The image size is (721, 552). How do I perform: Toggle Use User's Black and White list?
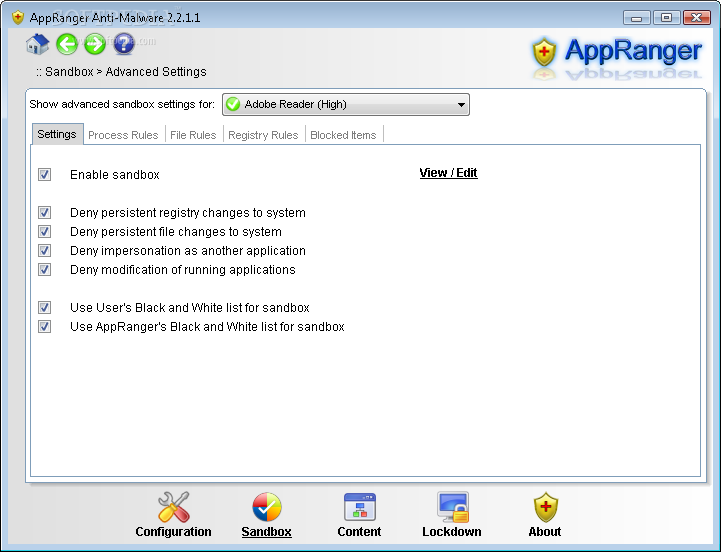click(x=45, y=307)
